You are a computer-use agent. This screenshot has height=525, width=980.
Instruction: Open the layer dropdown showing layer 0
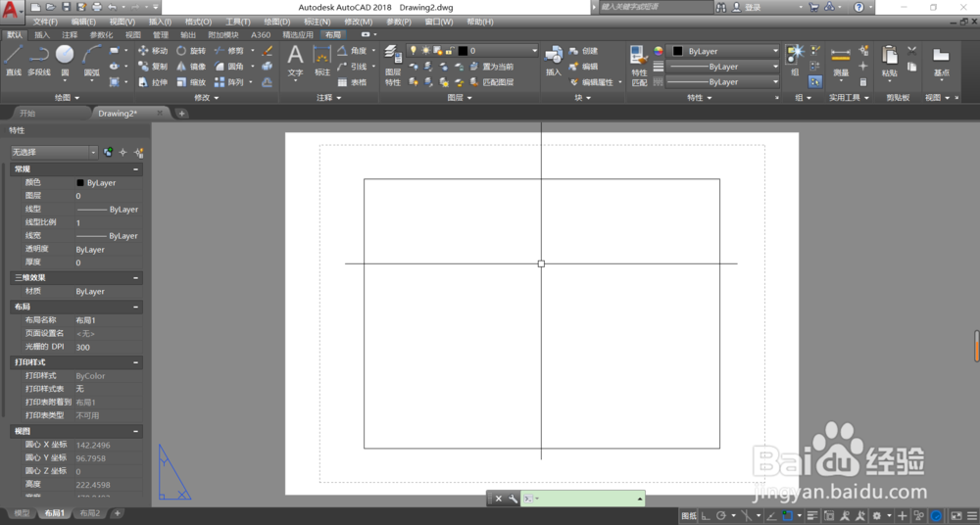(x=472, y=51)
